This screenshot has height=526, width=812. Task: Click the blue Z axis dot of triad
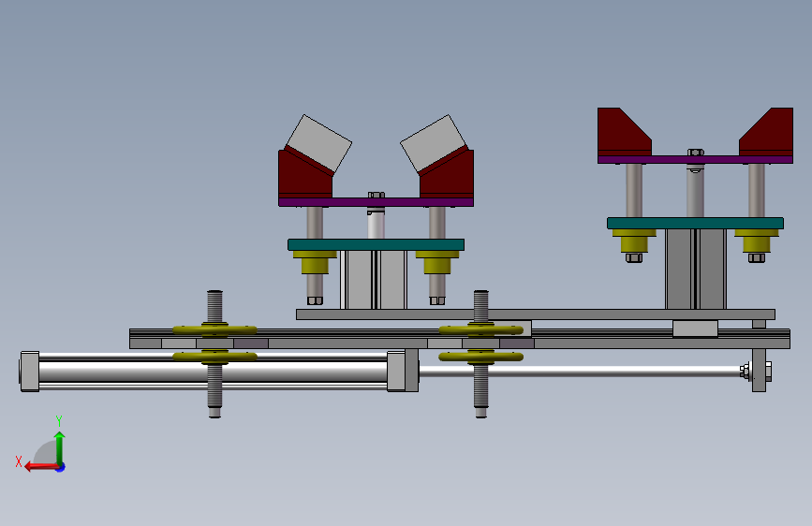61,468
